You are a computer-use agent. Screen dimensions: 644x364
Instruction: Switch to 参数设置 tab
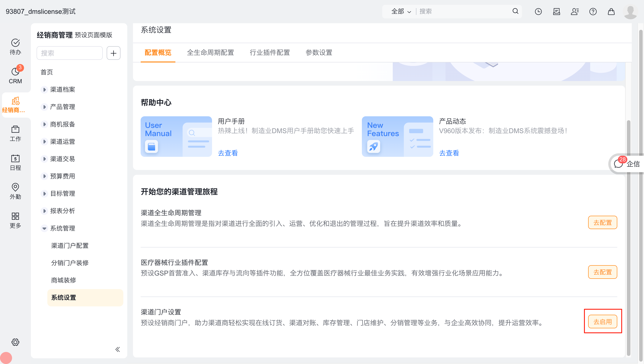(x=319, y=53)
